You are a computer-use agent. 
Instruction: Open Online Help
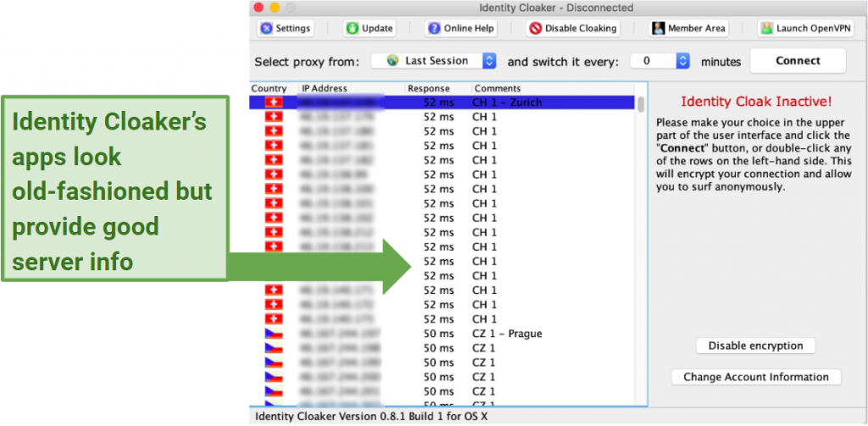pos(461,28)
